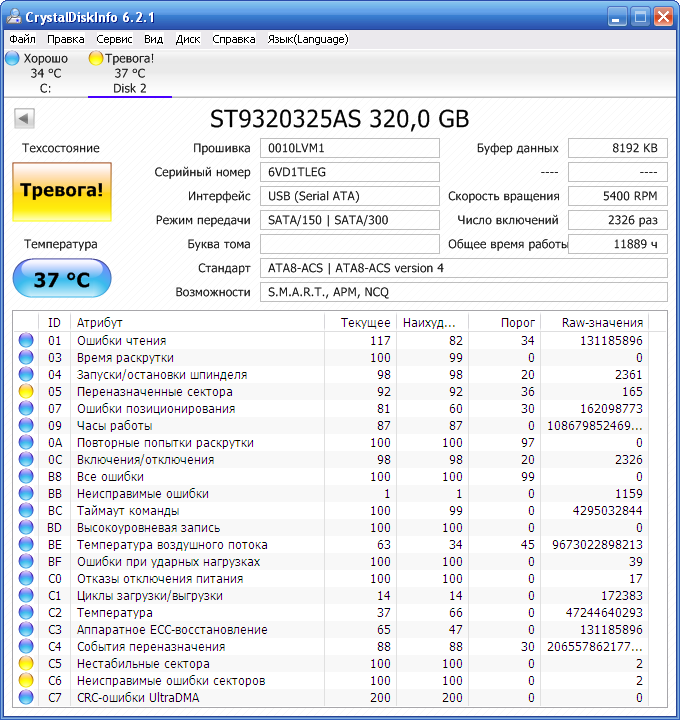Click yellow warning icon of row C5 Нестабильные сектора
This screenshot has width=680, height=720.
26,663
